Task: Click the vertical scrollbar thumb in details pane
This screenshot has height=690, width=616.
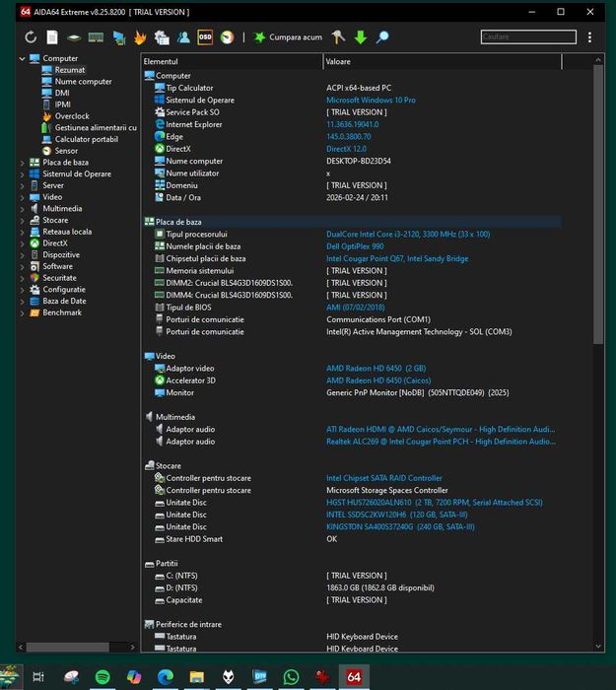Action: (598, 205)
